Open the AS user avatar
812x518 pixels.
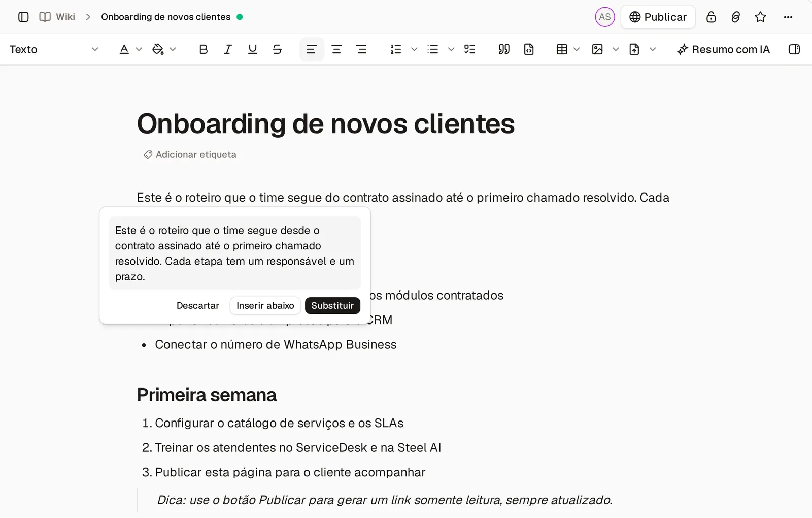click(604, 17)
